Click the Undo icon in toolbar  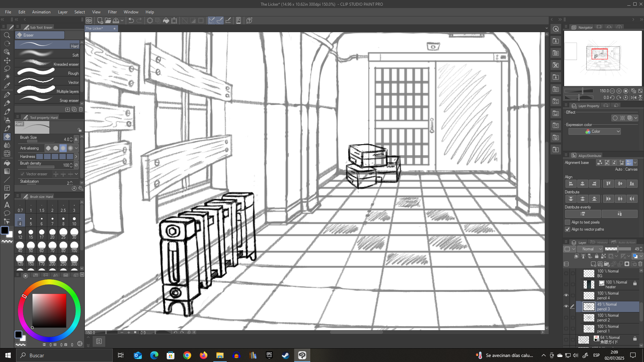131,20
